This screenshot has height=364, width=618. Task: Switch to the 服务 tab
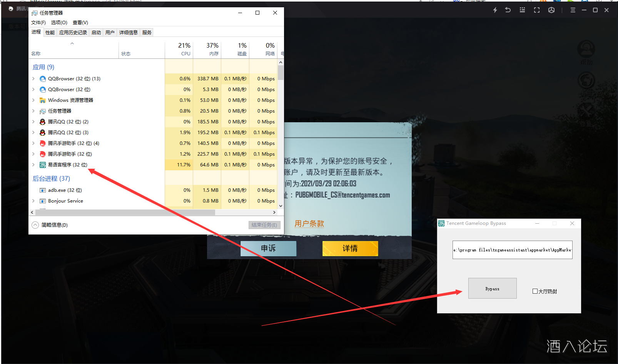[147, 33]
